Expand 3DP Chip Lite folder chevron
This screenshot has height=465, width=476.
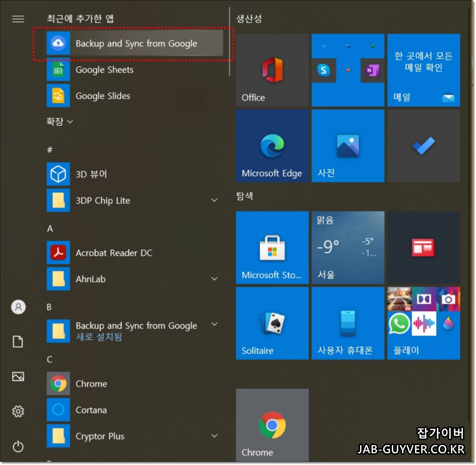tap(214, 200)
